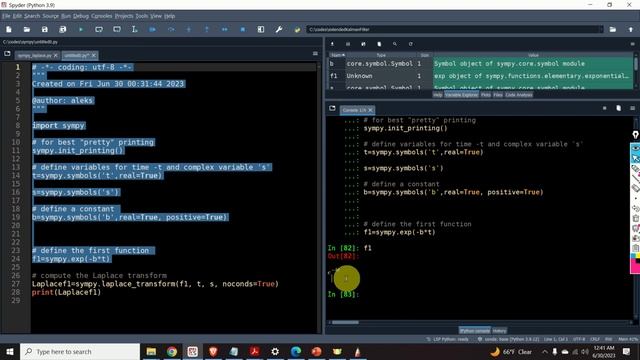
Task: Open the Search menu
Action: [32, 16]
